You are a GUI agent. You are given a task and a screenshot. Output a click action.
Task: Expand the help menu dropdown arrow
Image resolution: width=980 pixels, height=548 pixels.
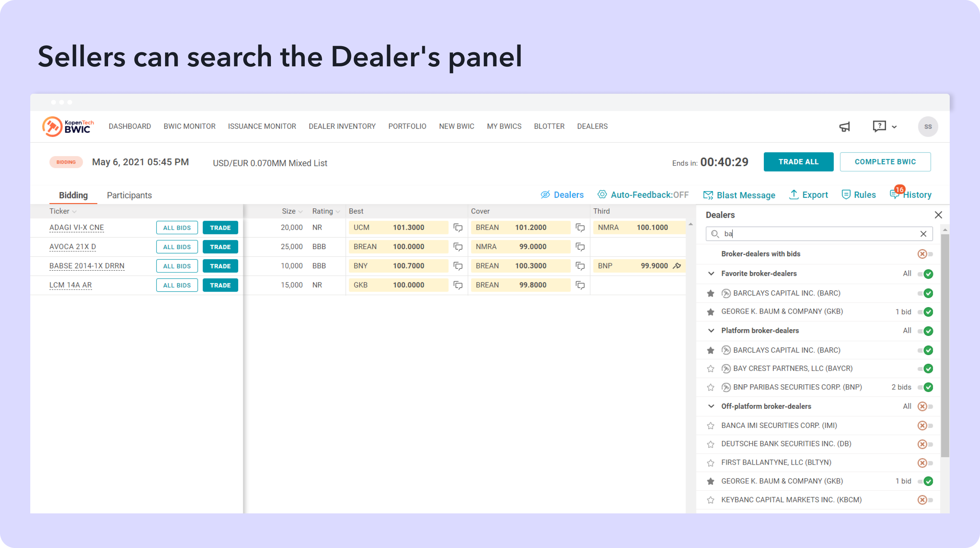(894, 127)
